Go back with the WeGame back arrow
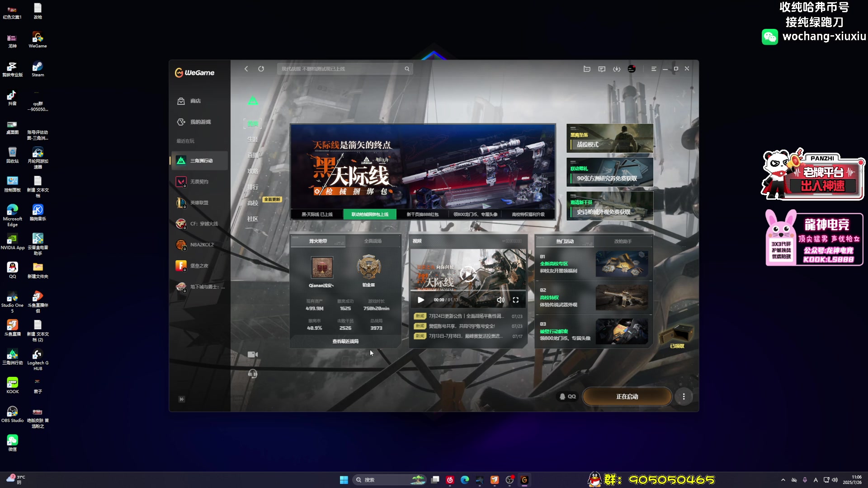Viewport: 868px width, 488px height. click(246, 69)
